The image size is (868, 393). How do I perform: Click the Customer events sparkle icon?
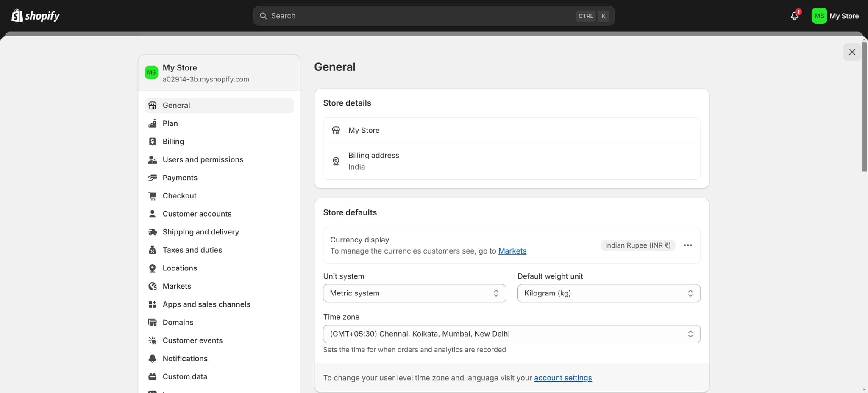(x=152, y=340)
